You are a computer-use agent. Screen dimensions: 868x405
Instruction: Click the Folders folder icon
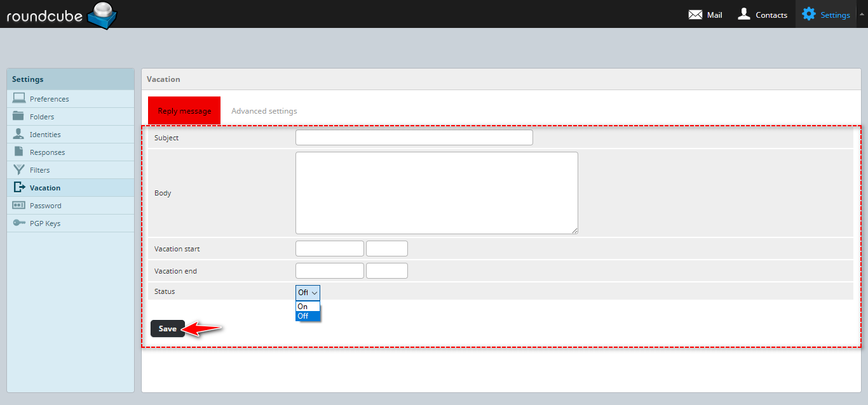coord(19,116)
